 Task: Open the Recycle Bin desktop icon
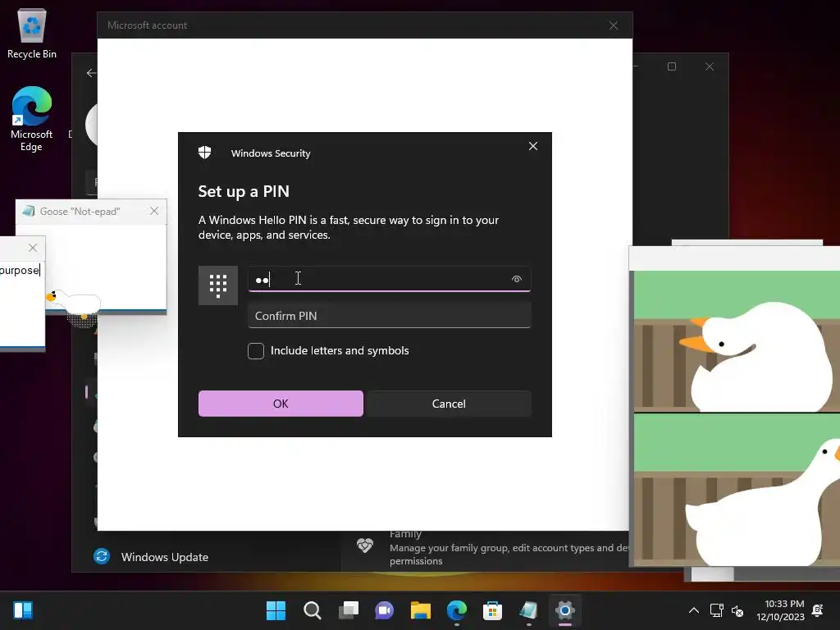(32, 34)
